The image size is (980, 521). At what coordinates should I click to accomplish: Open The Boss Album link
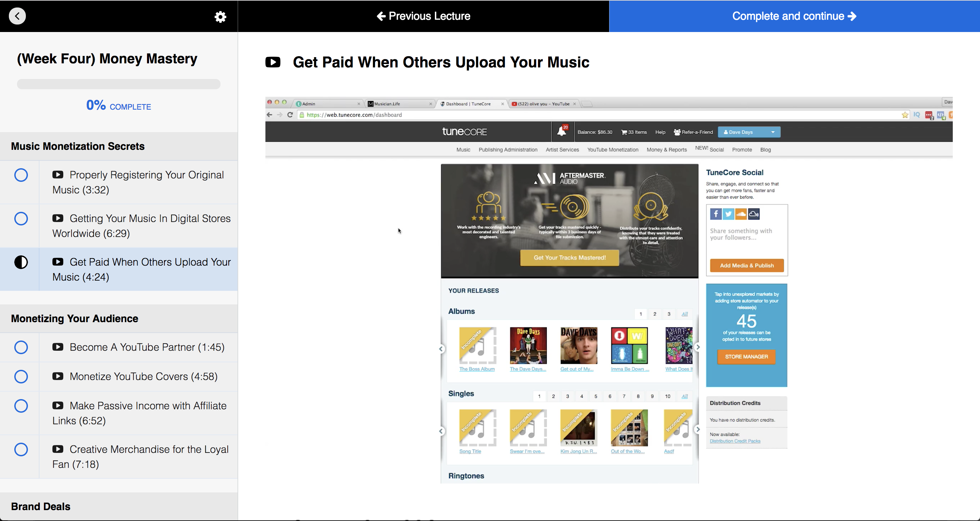[x=477, y=369]
